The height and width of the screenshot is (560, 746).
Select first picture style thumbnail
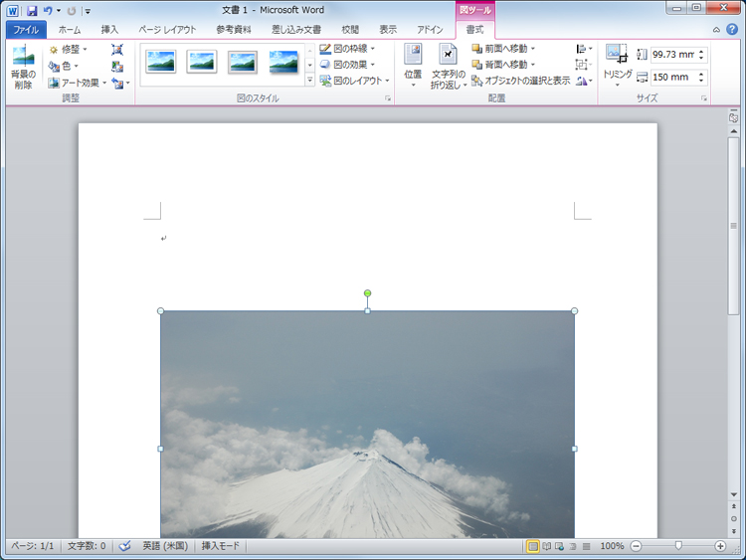pyautogui.click(x=161, y=62)
